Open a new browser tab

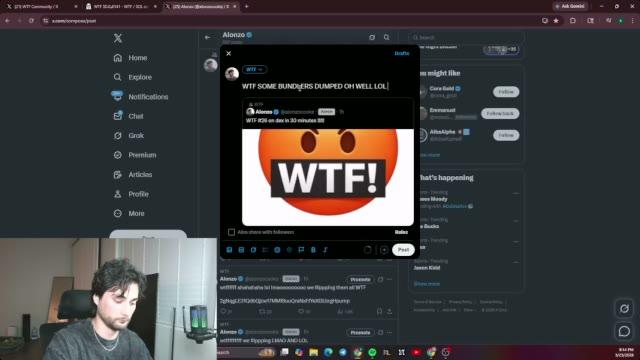click(247, 7)
